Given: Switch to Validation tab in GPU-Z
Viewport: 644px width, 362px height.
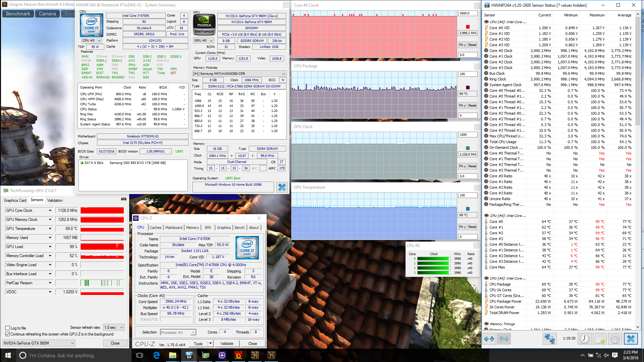Looking at the screenshot, I should (x=55, y=200).
